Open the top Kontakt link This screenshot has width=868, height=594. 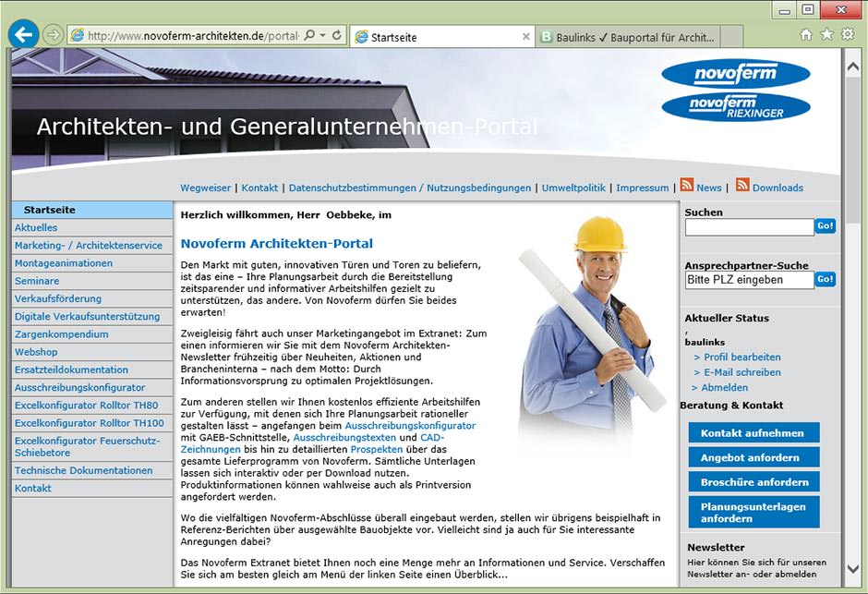259,188
